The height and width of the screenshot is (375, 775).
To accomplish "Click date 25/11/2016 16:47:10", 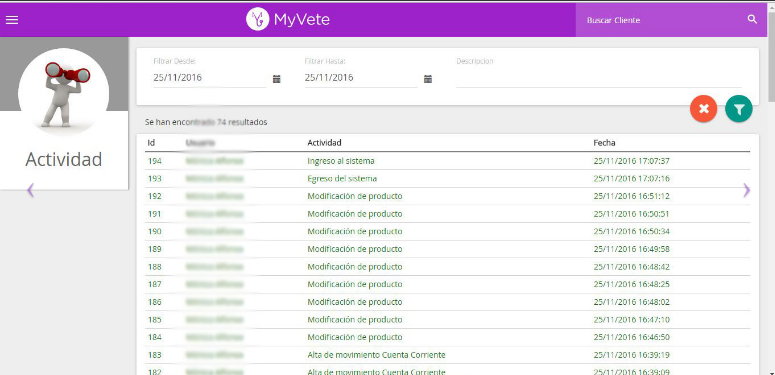I will pyautogui.click(x=631, y=320).
